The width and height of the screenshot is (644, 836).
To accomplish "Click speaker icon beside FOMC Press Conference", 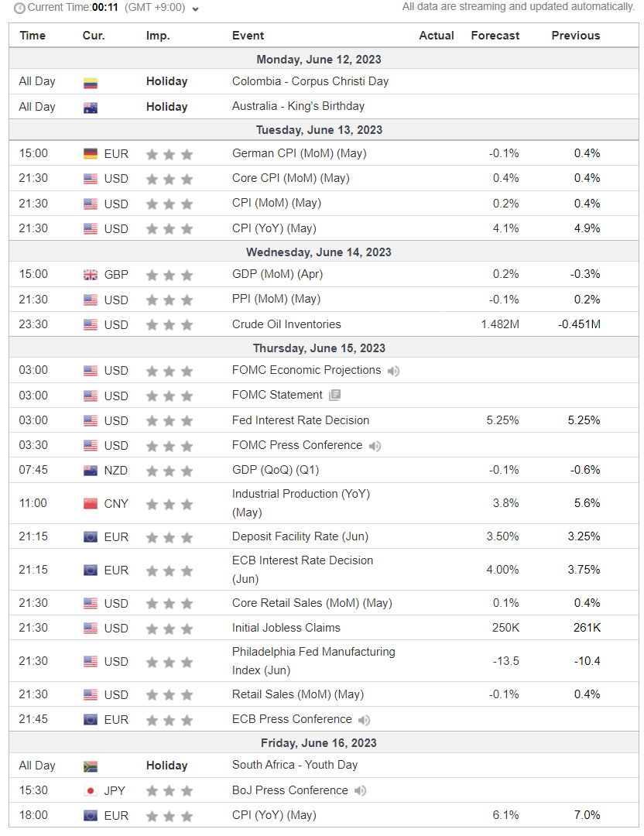I will pyautogui.click(x=375, y=446).
